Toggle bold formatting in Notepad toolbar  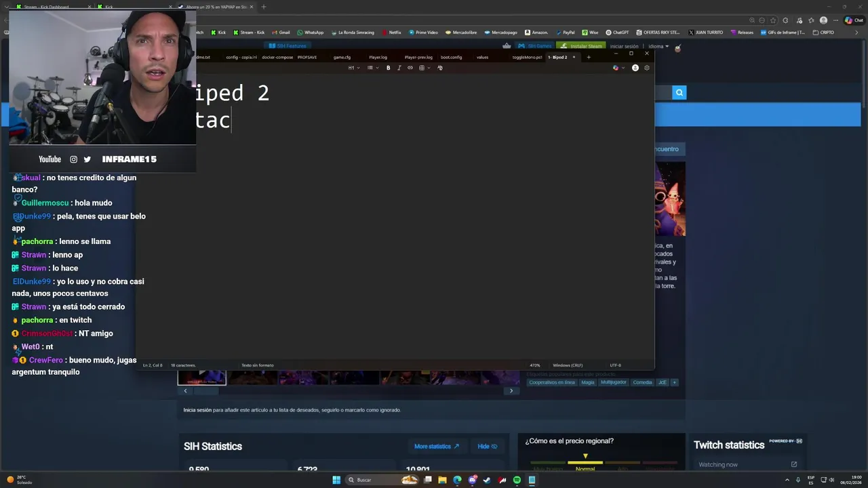click(388, 68)
